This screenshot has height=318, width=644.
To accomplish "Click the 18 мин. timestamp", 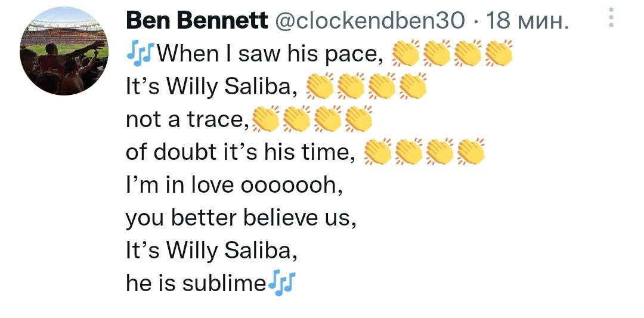I will coord(524,22).
